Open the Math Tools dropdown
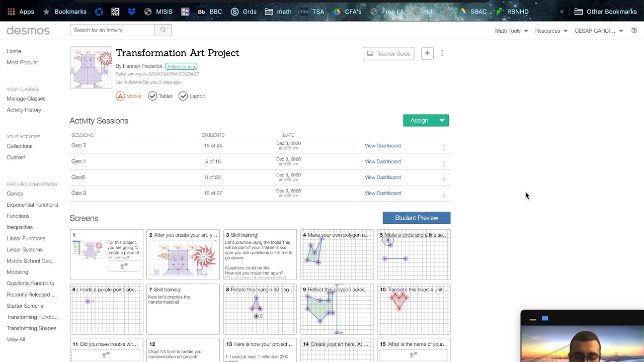The height and width of the screenshot is (362, 644). coord(512,31)
